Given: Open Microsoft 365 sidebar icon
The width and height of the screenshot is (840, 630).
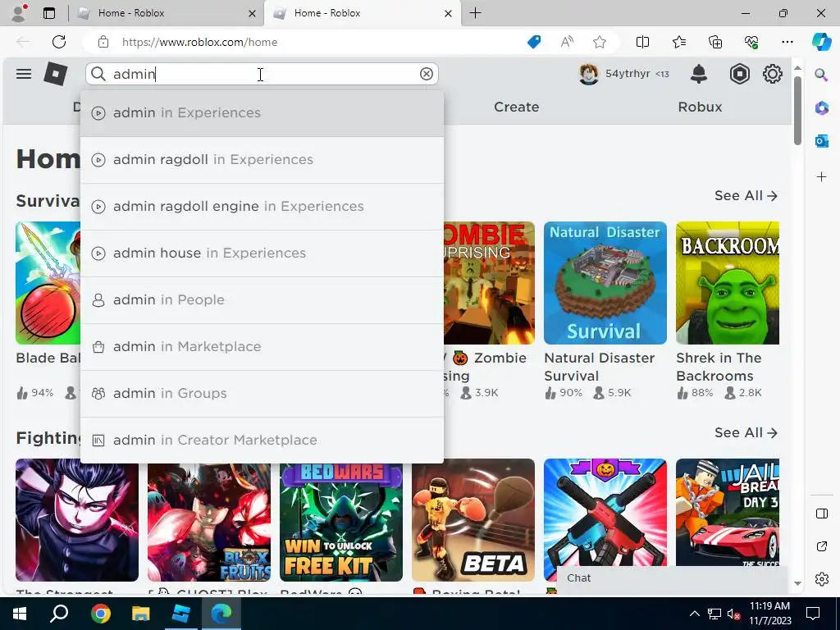Looking at the screenshot, I should click(821, 108).
